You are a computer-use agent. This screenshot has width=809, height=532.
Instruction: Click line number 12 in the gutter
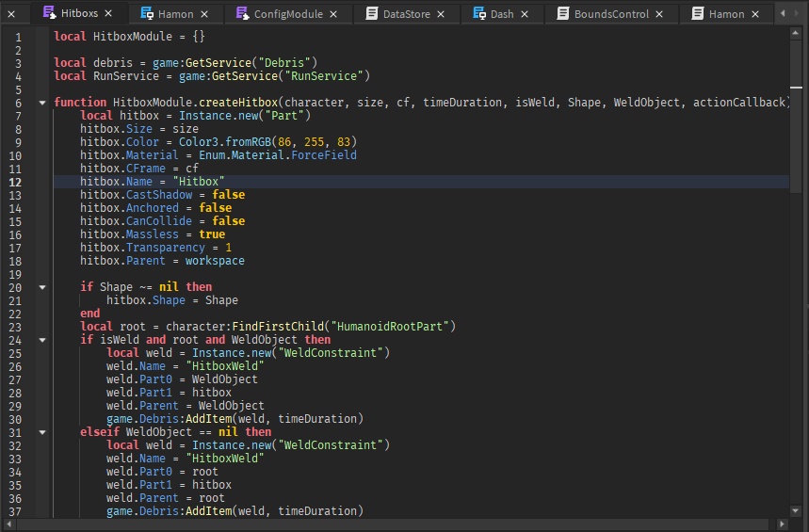(15, 182)
